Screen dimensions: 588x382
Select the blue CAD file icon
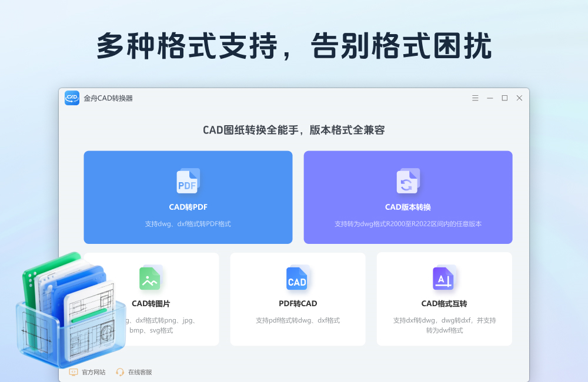click(x=297, y=278)
